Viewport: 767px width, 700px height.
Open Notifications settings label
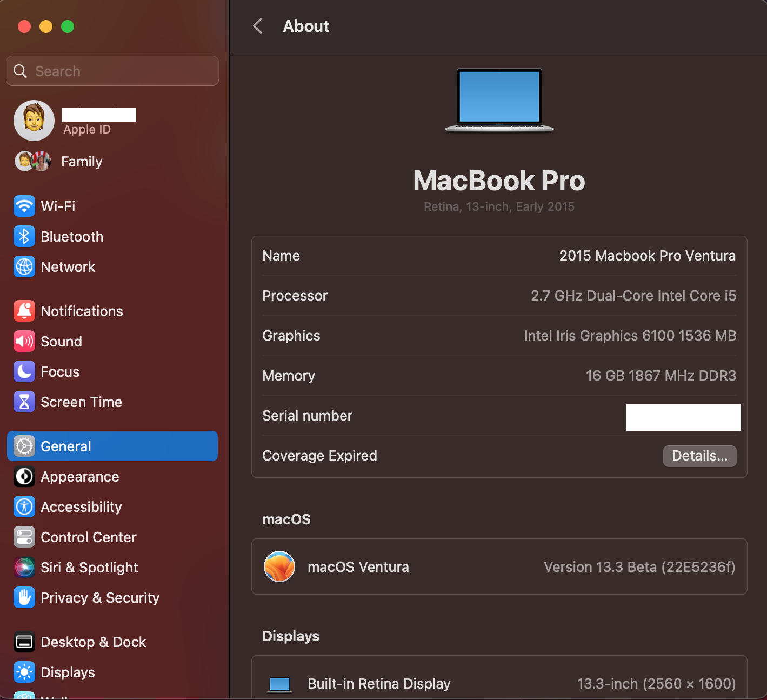click(x=82, y=311)
